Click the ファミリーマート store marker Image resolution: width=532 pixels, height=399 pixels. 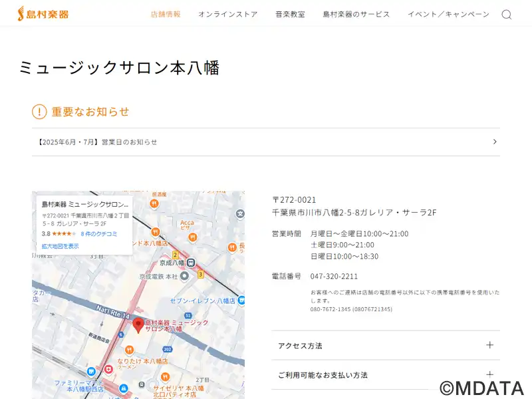click(x=90, y=372)
